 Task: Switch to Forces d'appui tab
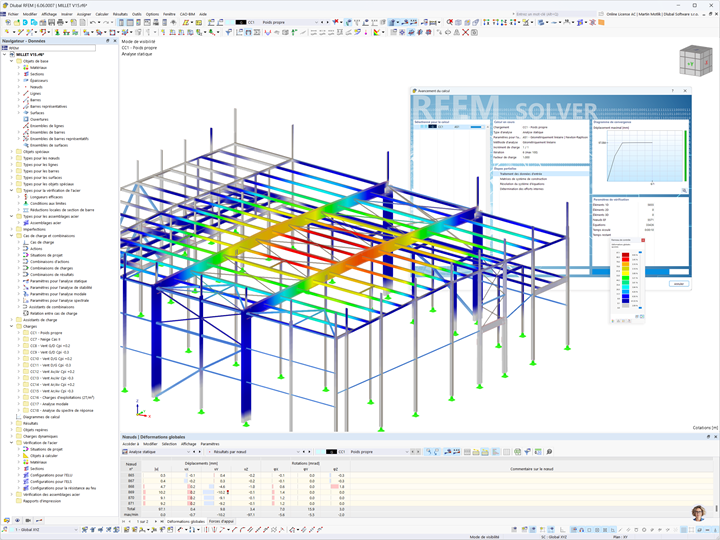click(x=221, y=522)
